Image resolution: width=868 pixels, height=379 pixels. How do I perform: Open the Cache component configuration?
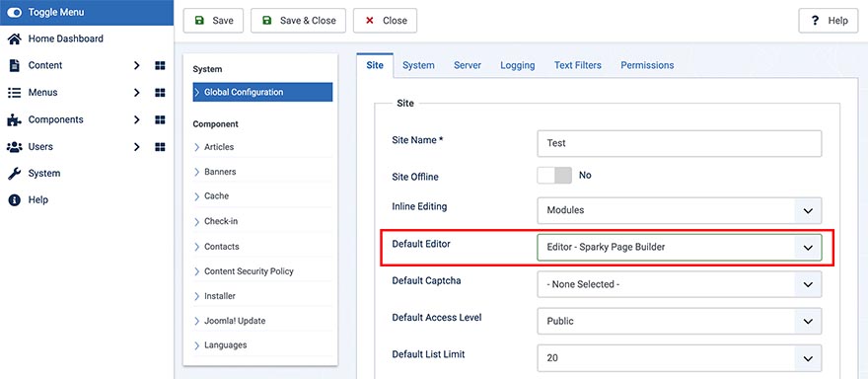(216, 196)
